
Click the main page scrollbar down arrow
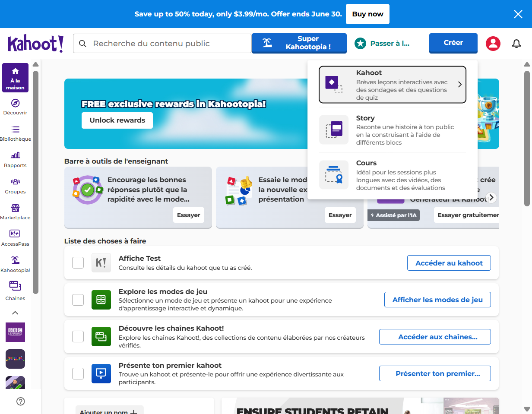(x=527, y=408)
